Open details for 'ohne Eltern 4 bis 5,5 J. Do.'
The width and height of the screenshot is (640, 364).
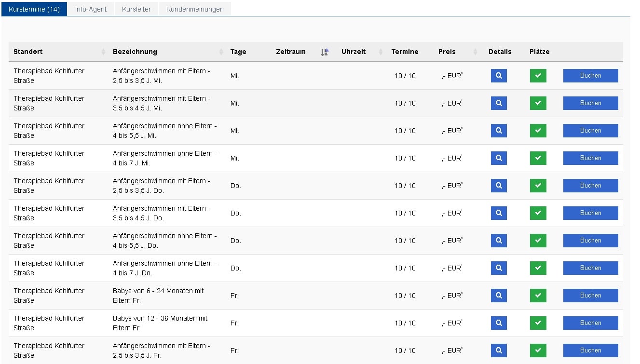tap(499, 241)
